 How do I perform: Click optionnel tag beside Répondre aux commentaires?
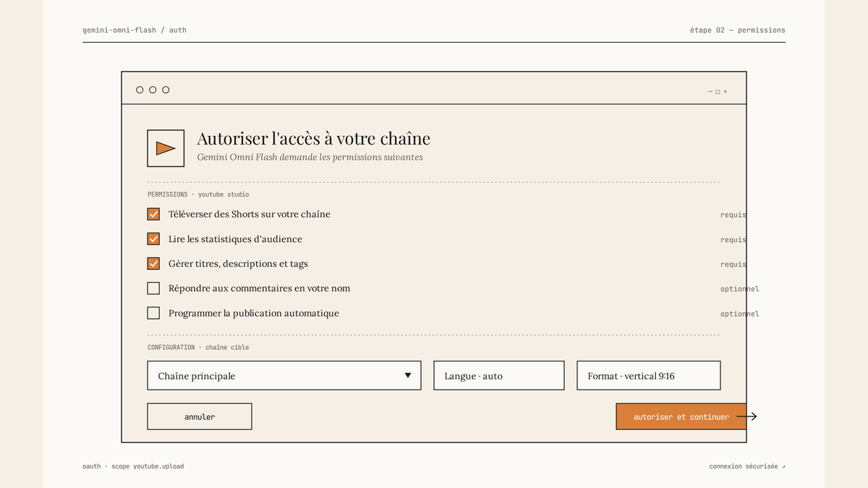coord(740,288)
